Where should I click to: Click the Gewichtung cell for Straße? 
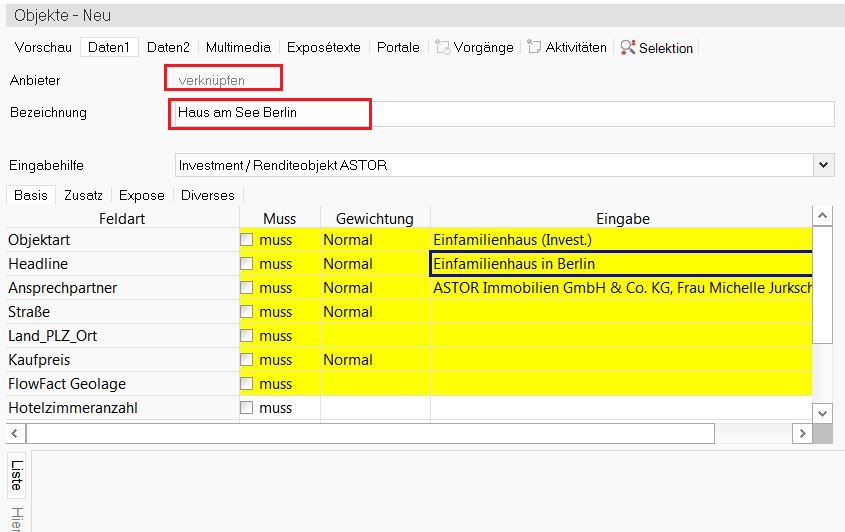point(375,312)
